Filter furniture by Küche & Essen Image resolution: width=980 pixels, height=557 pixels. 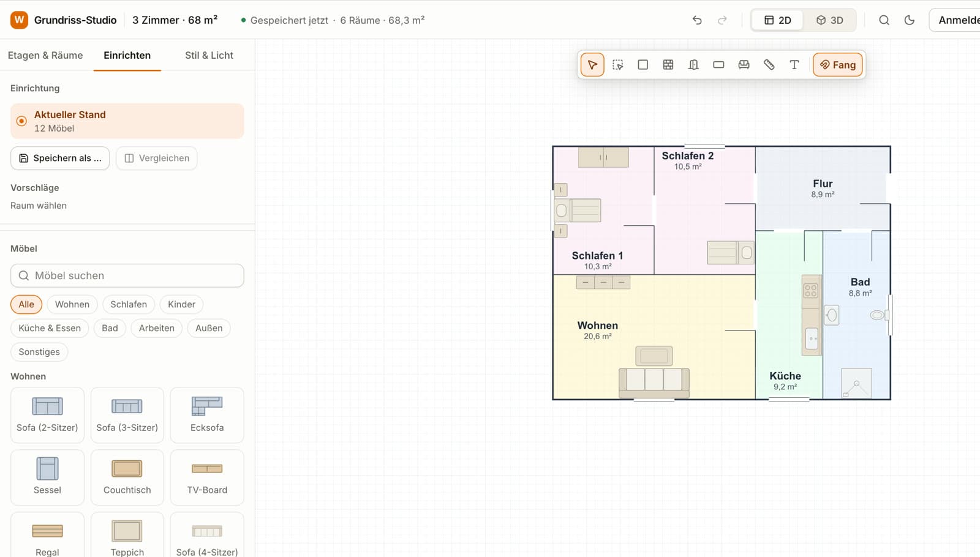tap(50, 328)
